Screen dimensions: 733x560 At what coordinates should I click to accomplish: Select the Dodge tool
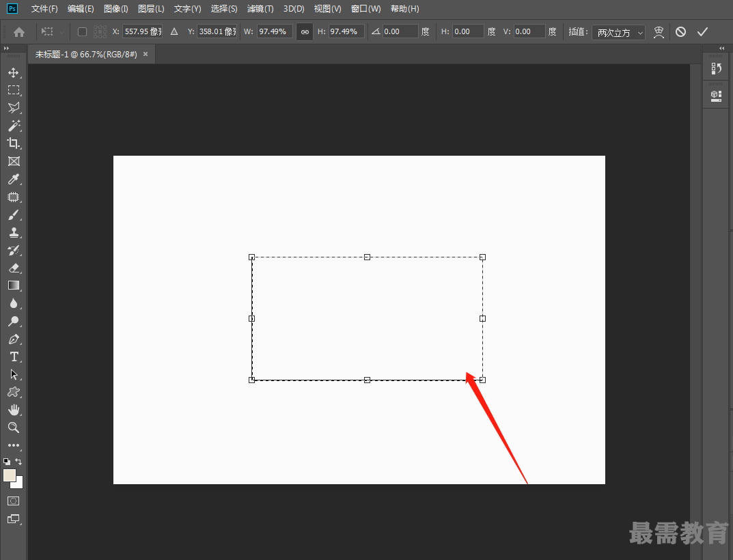point(14,321)
